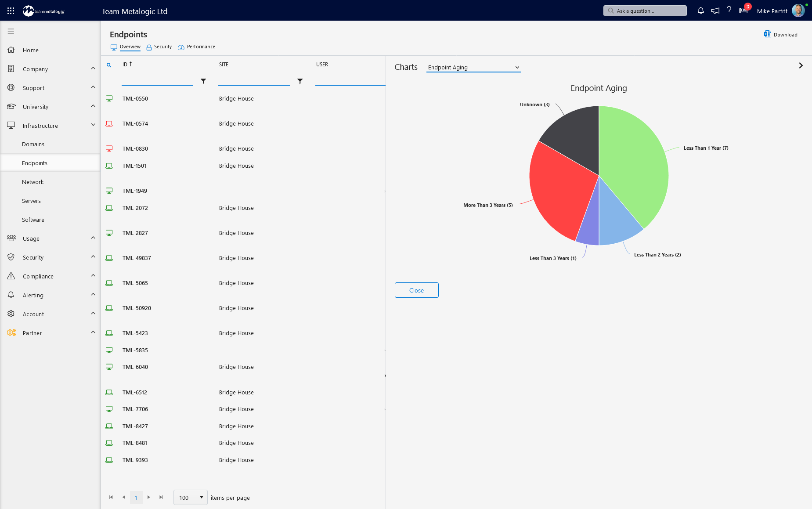Viewport: 812px width, 509px height.
Task: Open the help question mark
Action: pyautogui.click(x=729, y=10)
